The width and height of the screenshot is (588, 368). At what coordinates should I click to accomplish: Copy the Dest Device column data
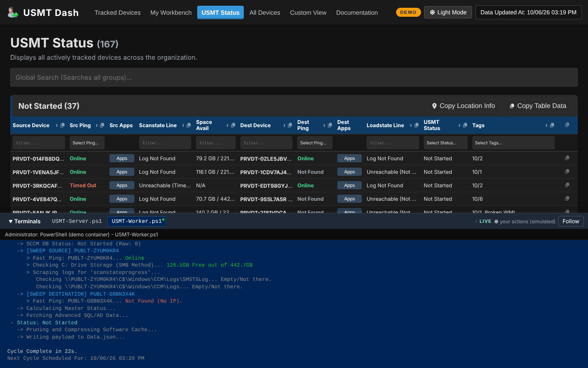tap(290, 126)
